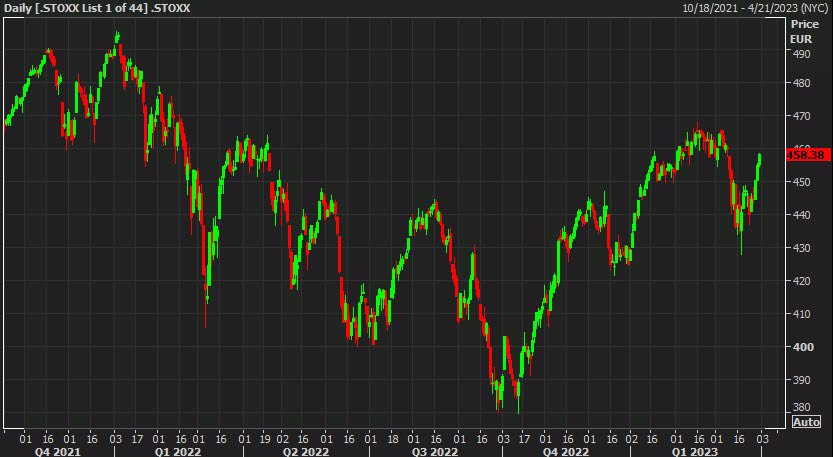Viewport: 833px width, 457px height.
Task: Click the chart title Daily .STOXX
Action: 97,8
